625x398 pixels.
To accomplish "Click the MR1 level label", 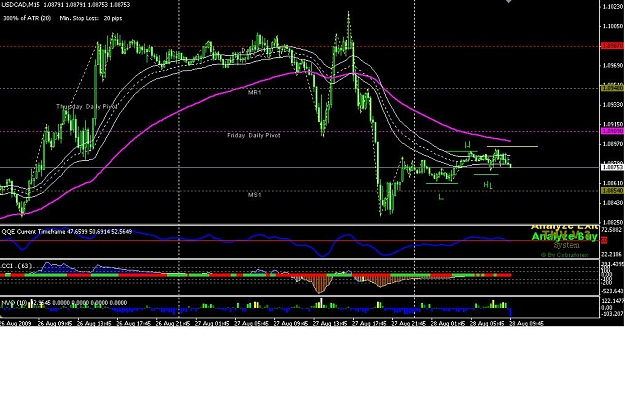I will click(x=254, y=92).
